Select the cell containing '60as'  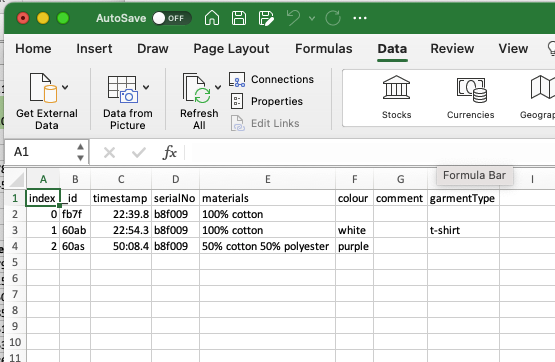click(x=75, y=246)
